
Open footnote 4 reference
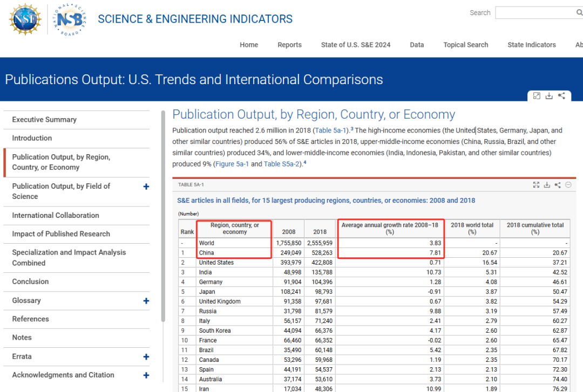[x=304, y=162]
